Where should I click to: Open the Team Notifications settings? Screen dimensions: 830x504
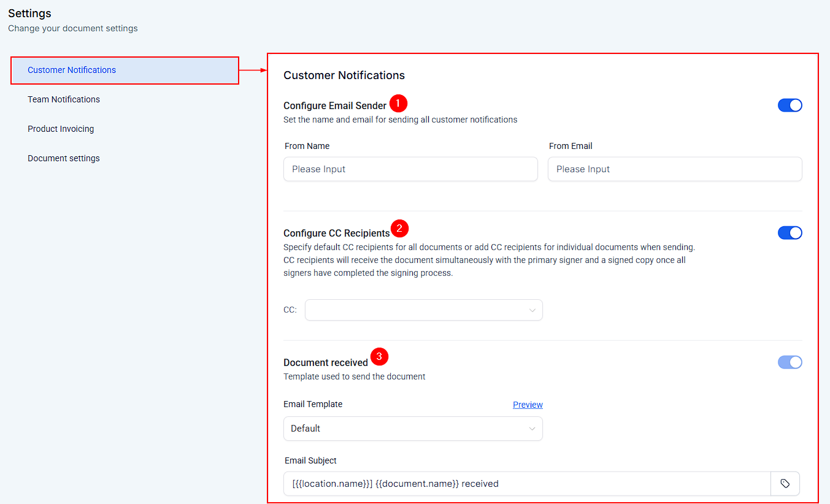(x=64, y=99)
